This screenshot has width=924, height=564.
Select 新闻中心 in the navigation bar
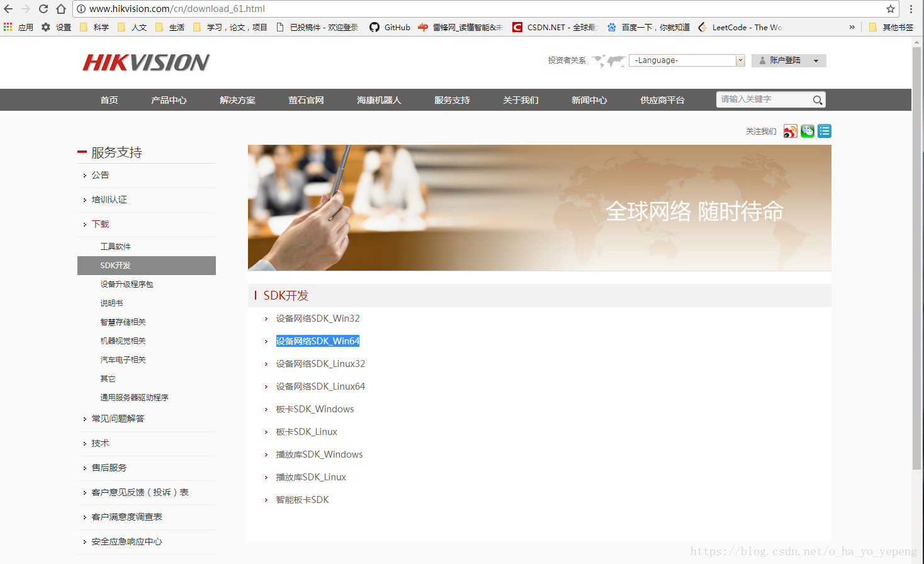pyautogui.click(x=589, y=100)
